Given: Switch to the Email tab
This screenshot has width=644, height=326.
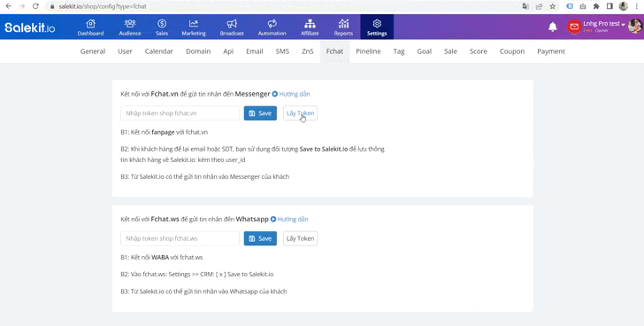Looking at the screenshot, I should tap(255, 51).
